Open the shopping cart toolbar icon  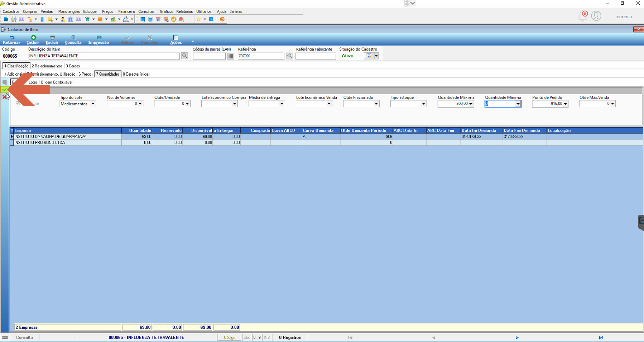87,19
